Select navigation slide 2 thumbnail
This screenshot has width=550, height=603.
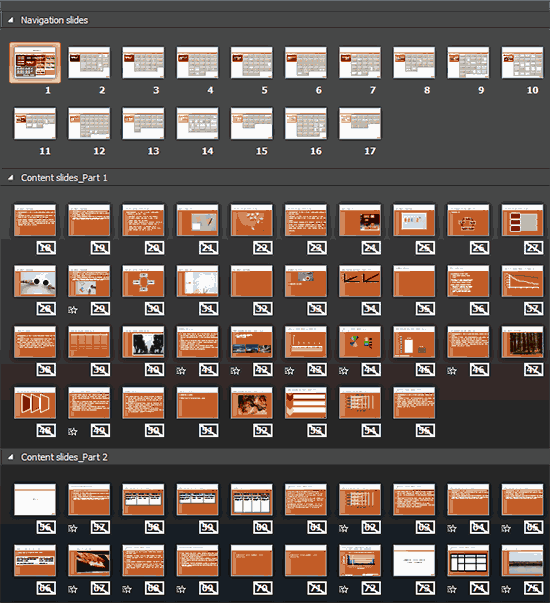point(89,63)
